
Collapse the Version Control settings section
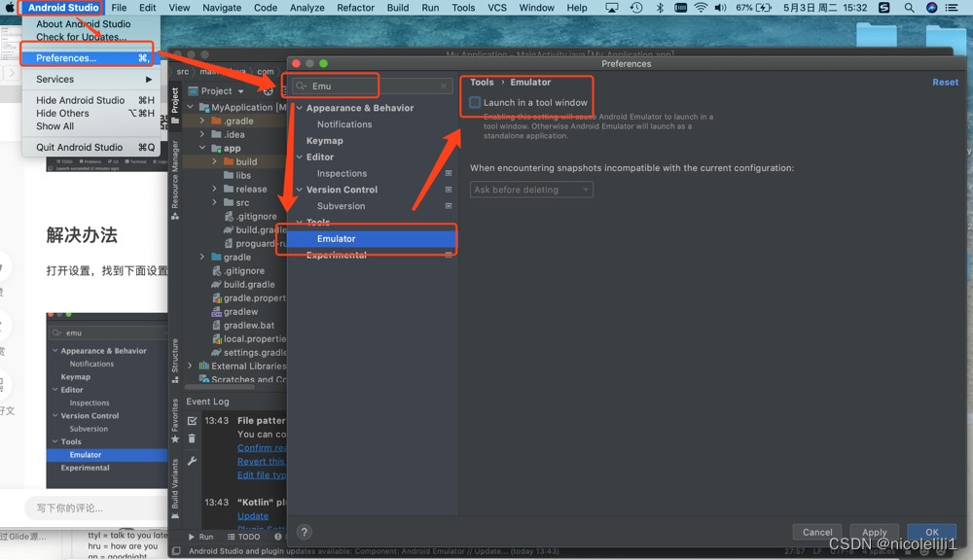click(x=300, y=190)
